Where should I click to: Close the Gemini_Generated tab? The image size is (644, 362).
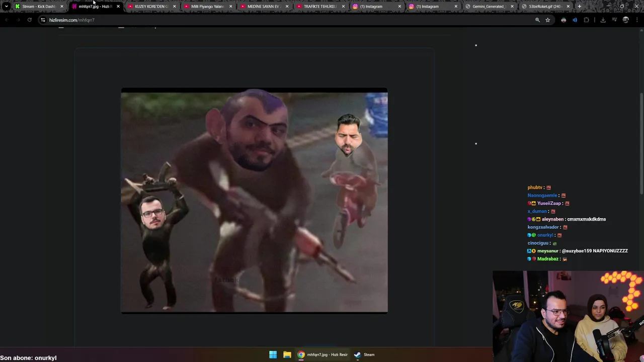[x=512, y=7]
